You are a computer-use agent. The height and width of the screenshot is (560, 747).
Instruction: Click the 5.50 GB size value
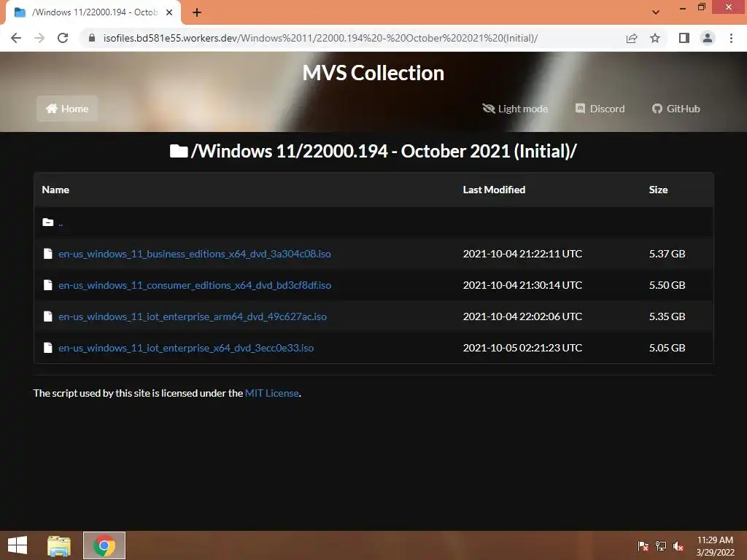coord(667,285)
